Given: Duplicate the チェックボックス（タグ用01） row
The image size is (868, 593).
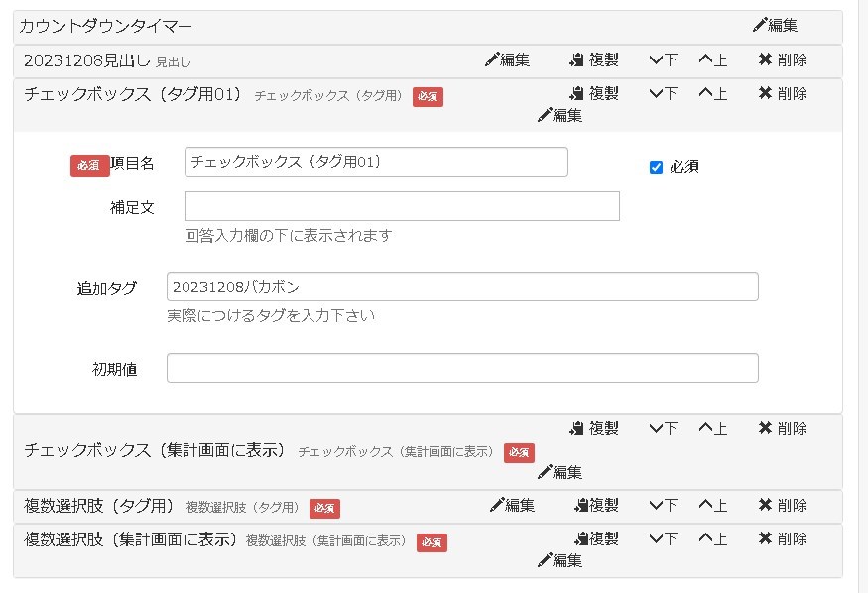Looking at the screenshot, I should point(593,93).
